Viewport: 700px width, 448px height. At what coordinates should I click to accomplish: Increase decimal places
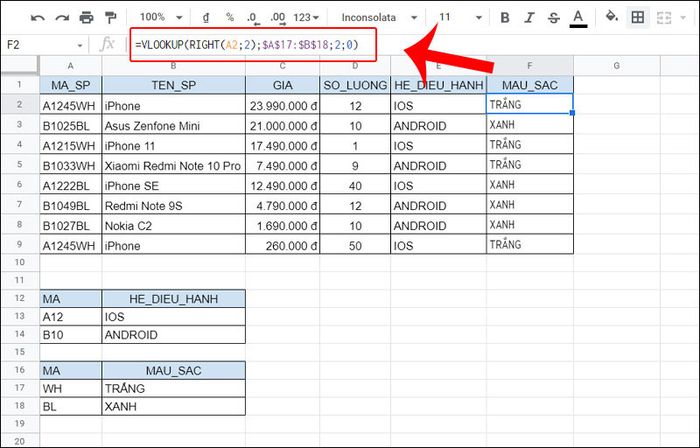point(278,18)
